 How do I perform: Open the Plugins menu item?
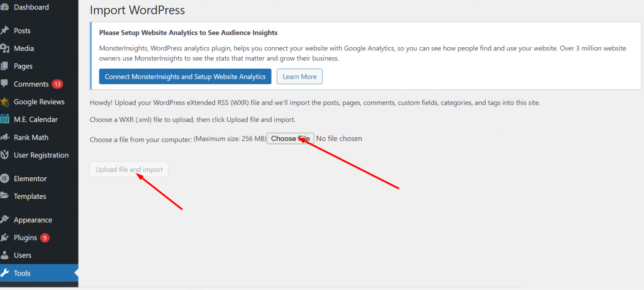click(25, 238)
